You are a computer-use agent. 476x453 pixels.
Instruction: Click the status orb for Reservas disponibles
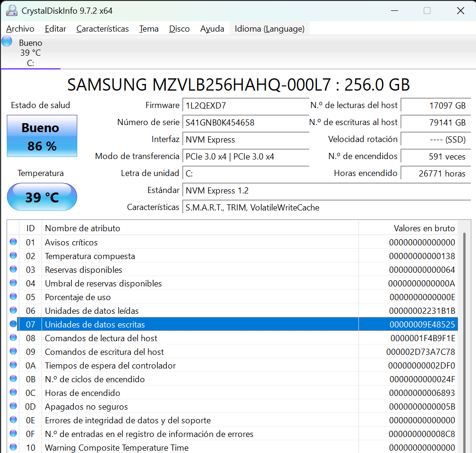(13, 269)
